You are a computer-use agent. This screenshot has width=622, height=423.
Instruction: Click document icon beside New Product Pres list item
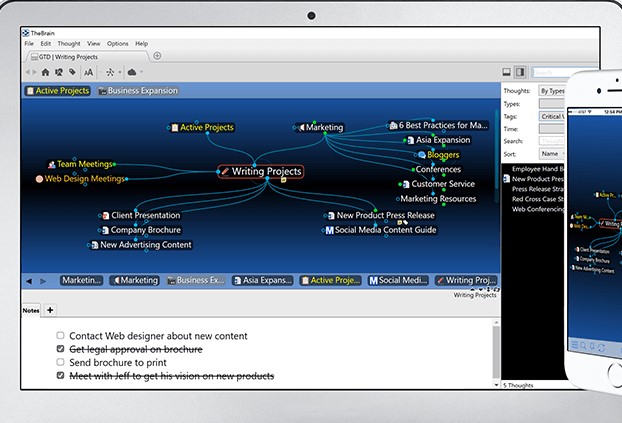[507, 179]
